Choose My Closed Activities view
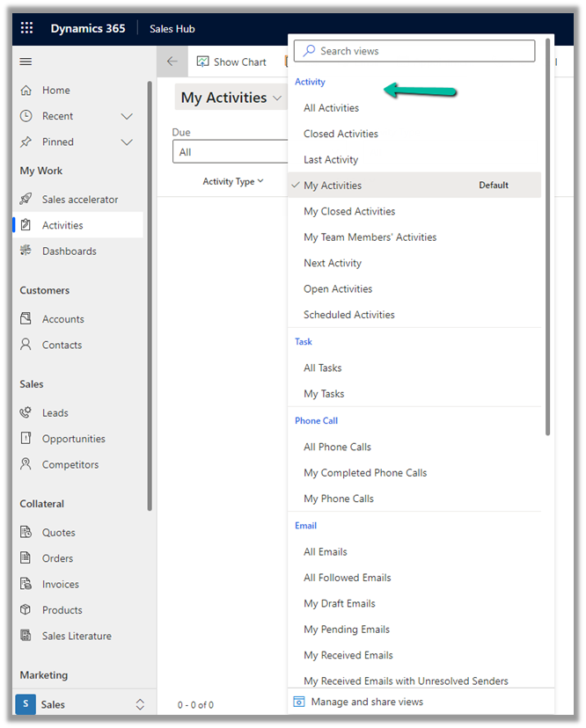Image resolution: width=586 pixels, height=728 pixels. coord(349,212)
